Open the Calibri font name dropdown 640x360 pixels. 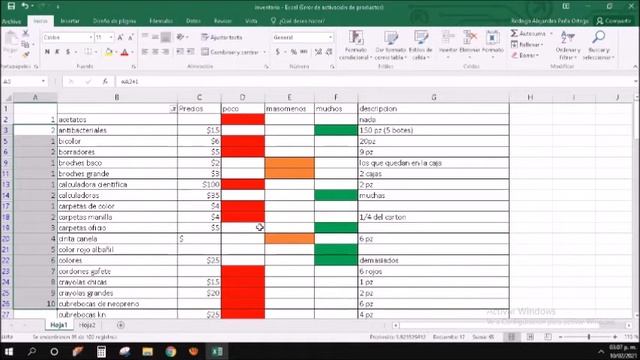91,37
